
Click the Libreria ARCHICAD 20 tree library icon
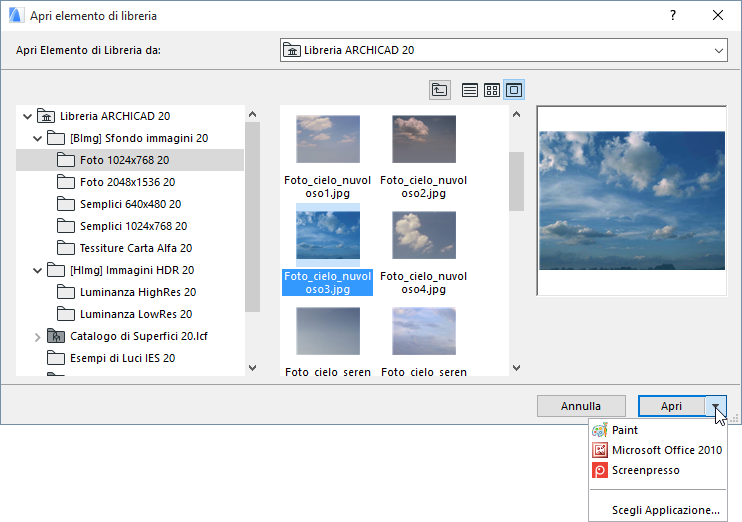point(46,116)
